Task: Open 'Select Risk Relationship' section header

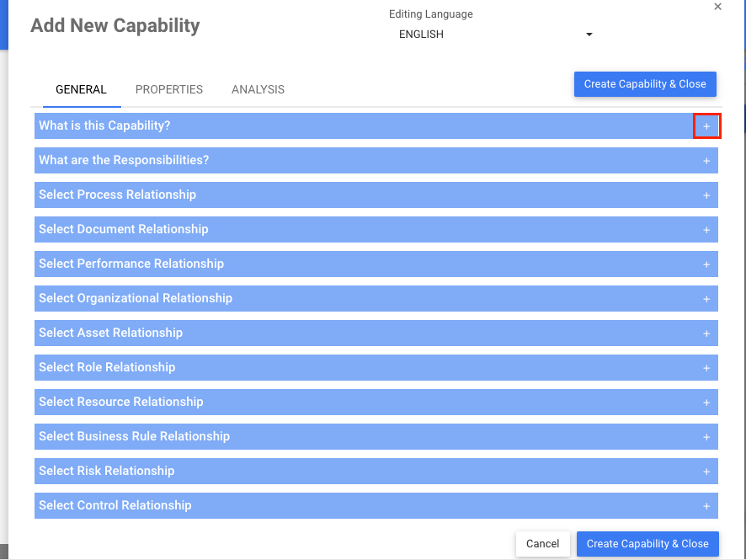Action: click(376, 471)
